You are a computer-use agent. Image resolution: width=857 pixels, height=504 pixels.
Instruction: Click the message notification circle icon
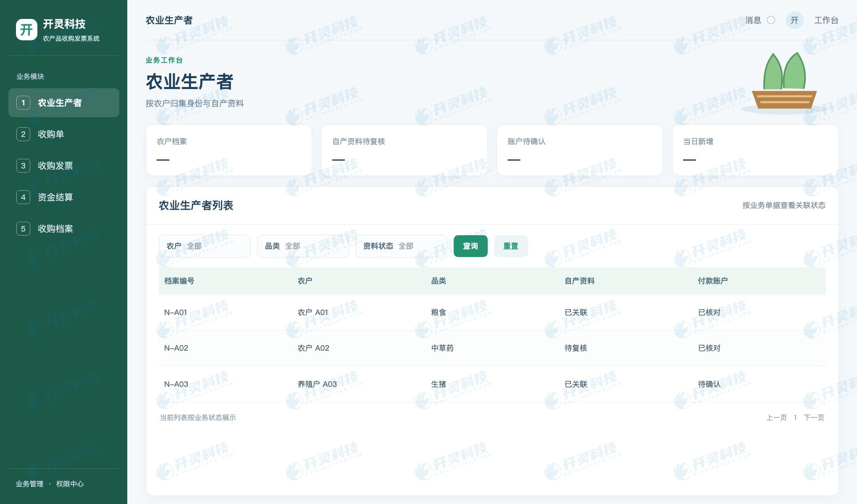(771, 20)
